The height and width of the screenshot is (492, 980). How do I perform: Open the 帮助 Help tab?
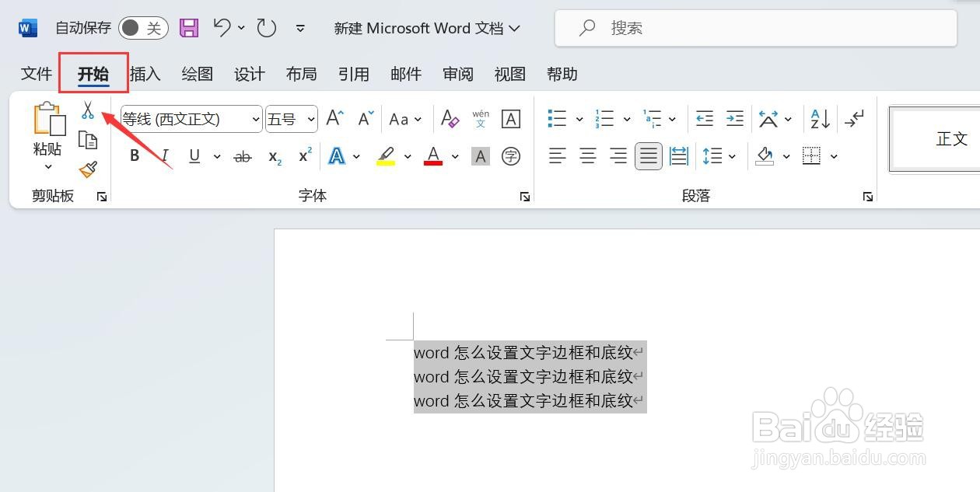[x=562, y=74]
